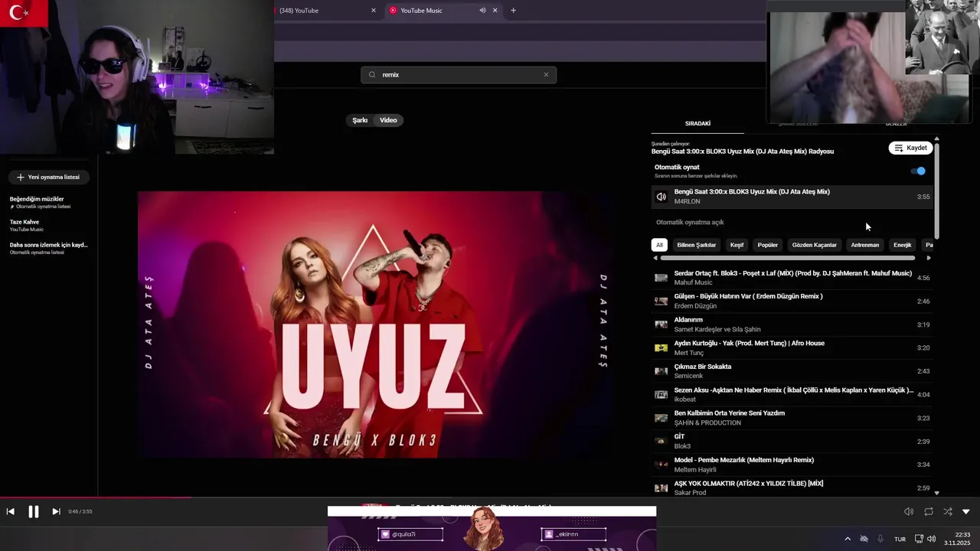Screen dimensions: 980x551
Task: Click the search magnifier icon
Action: [372, 75]
